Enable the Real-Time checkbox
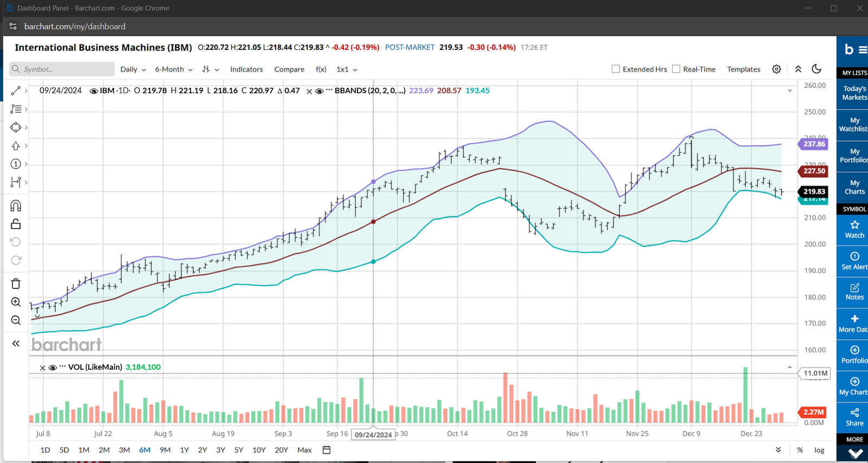Screen dimensions: 868x463 pyautogui.click(x=676, y=69)
